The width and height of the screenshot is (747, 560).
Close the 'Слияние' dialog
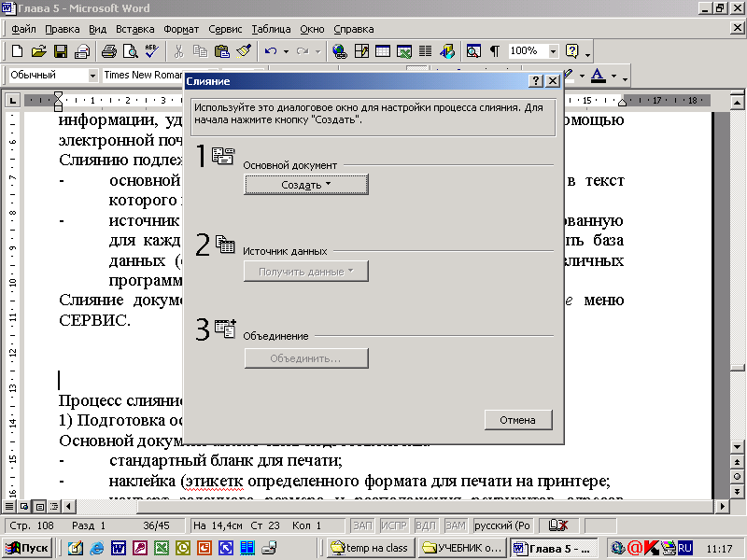coord(552,81)
